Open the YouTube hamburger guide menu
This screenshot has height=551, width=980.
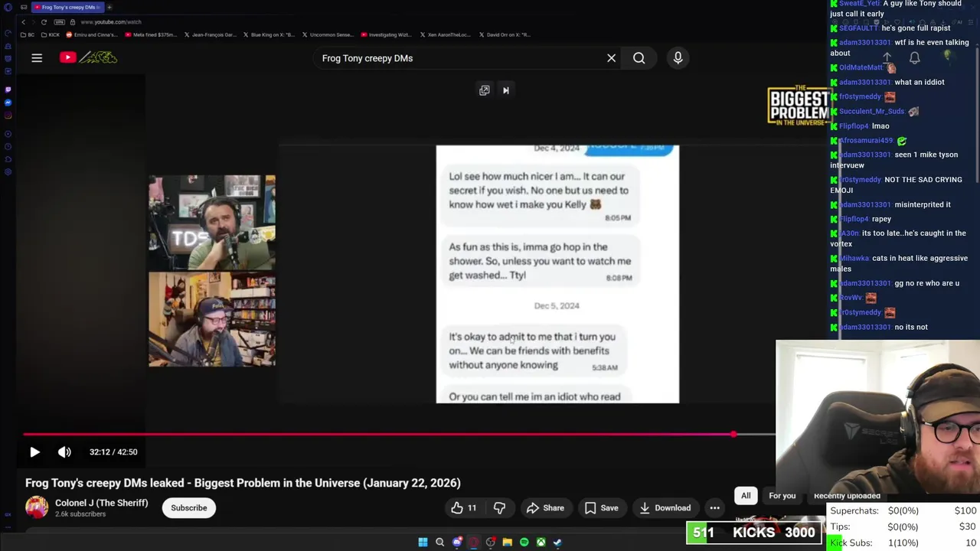tap(37, 57)
